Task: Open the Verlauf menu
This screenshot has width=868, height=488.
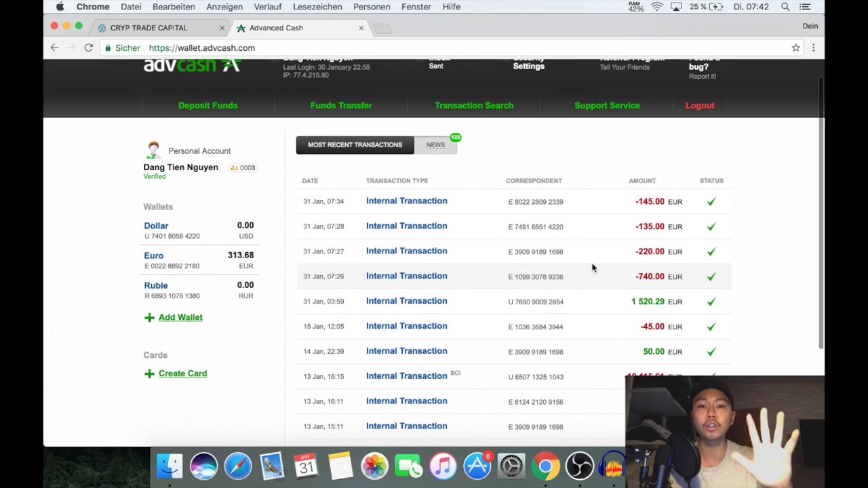Action: pyautogui.click(x=268, y=7)
